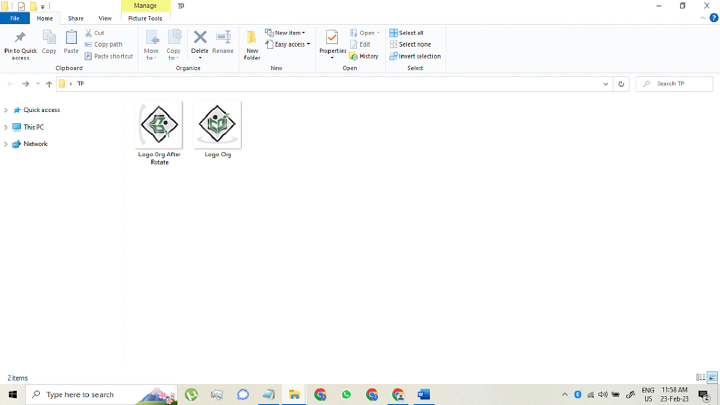Choose Copy path in the ribbon

click(103, 45)
